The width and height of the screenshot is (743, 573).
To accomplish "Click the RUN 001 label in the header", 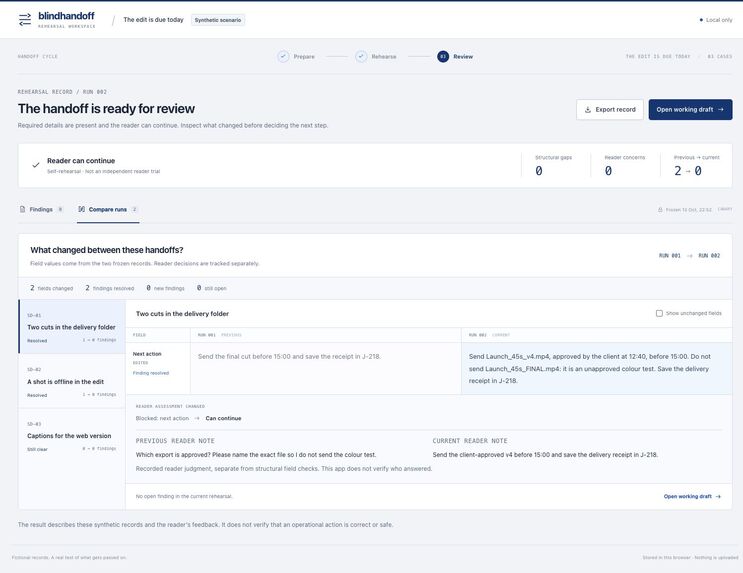I will point(670,255).
